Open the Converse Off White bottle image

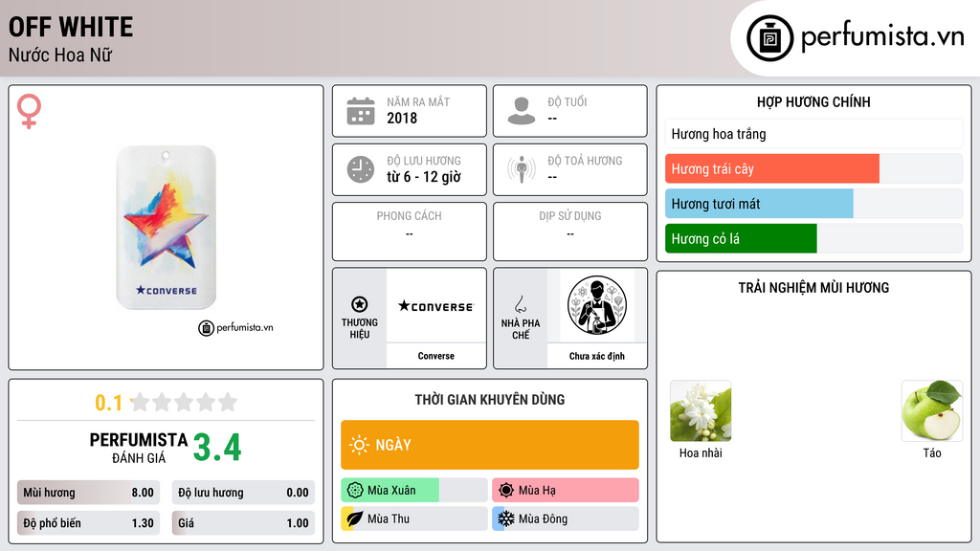167,228
